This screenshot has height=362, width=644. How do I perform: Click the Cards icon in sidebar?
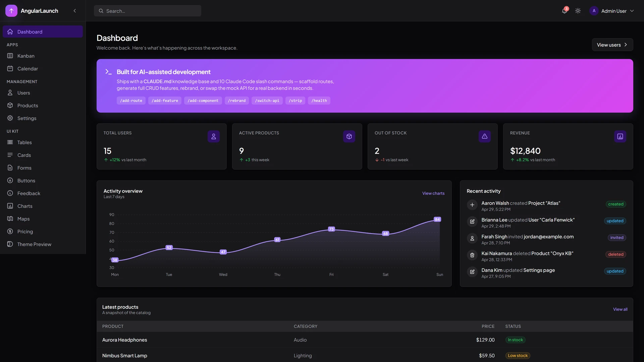[x=10, y=155]
